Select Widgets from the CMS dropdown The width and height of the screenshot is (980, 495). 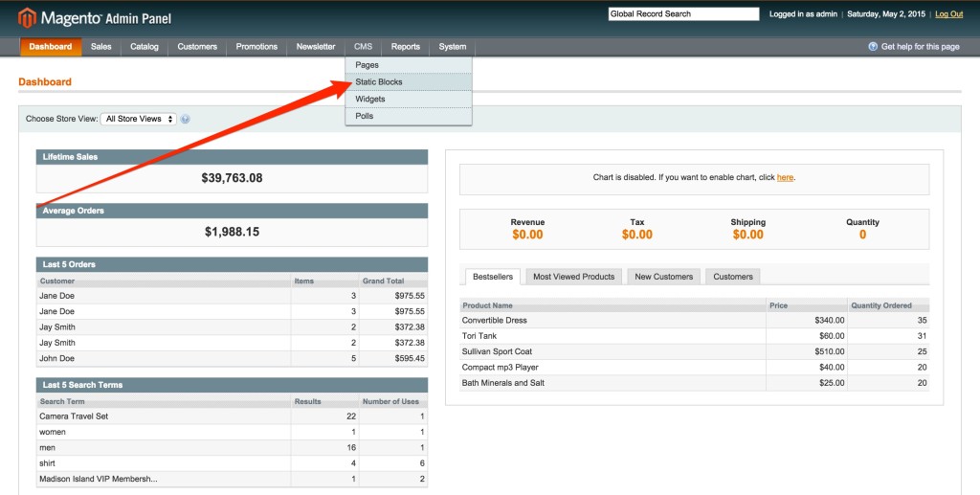point(409,99)
